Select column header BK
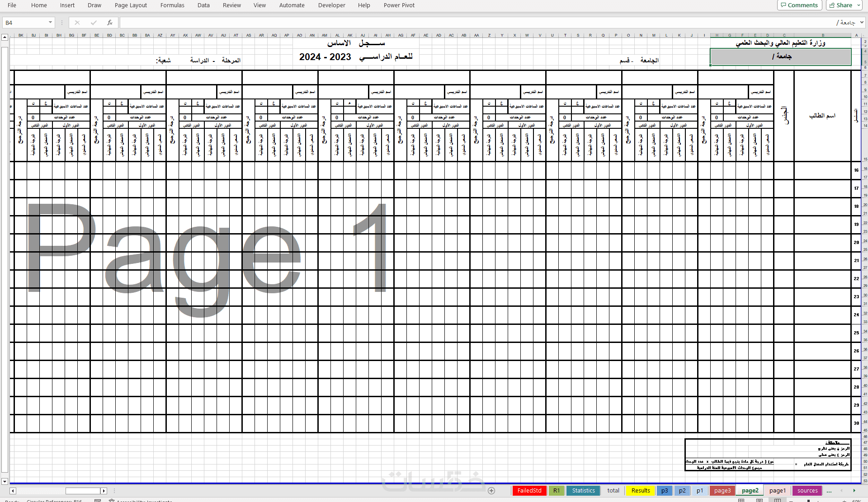Image resolution: width=868 pixels, height=502 pixels. tap(21, 35)
